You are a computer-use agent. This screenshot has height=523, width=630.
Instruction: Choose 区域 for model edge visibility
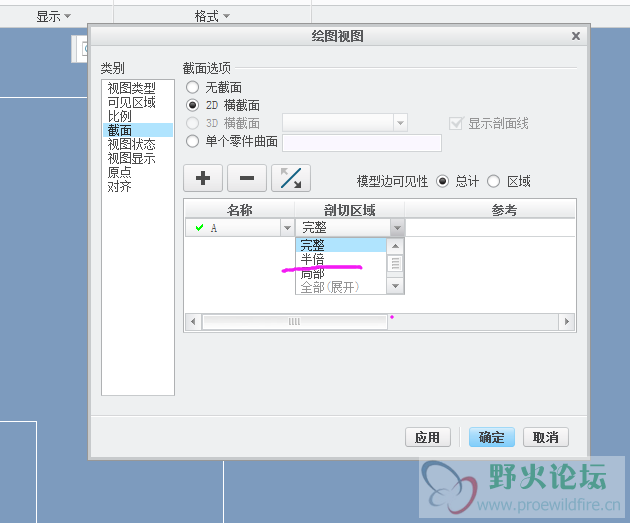pyautogui.click(x=493, y=182)
